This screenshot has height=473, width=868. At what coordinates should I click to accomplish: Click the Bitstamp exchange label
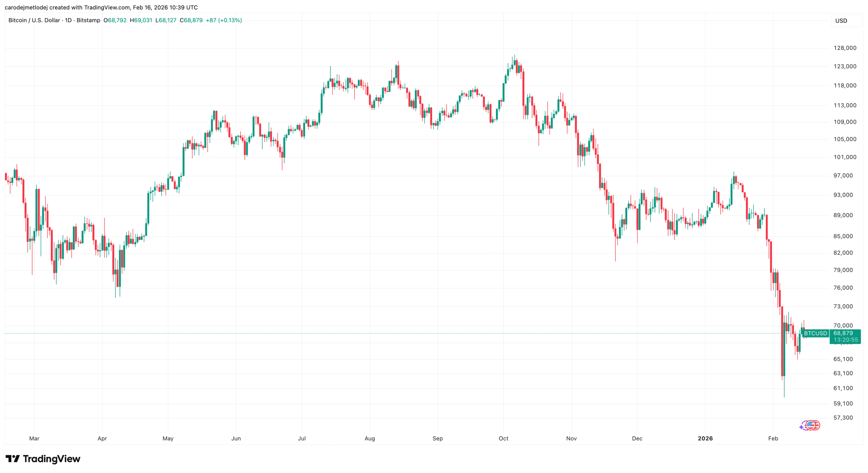(x=88, y=20)
